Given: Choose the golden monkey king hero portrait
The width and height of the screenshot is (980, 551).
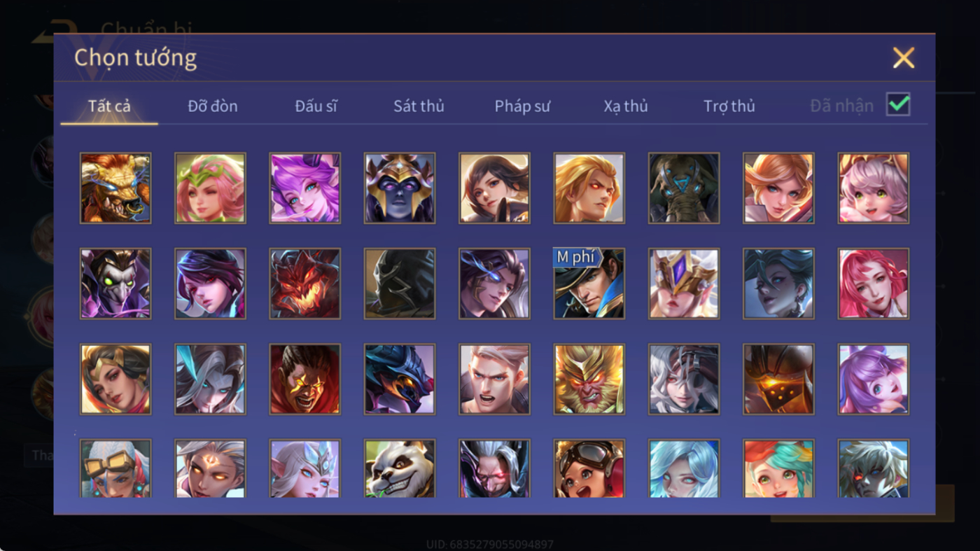Looking at the screenshot, I should (589, 379).
